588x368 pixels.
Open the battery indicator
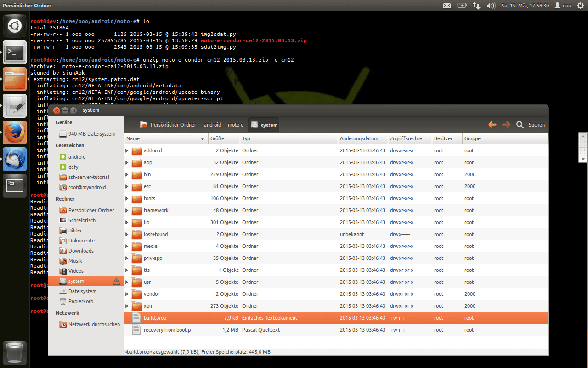point(462,6)
